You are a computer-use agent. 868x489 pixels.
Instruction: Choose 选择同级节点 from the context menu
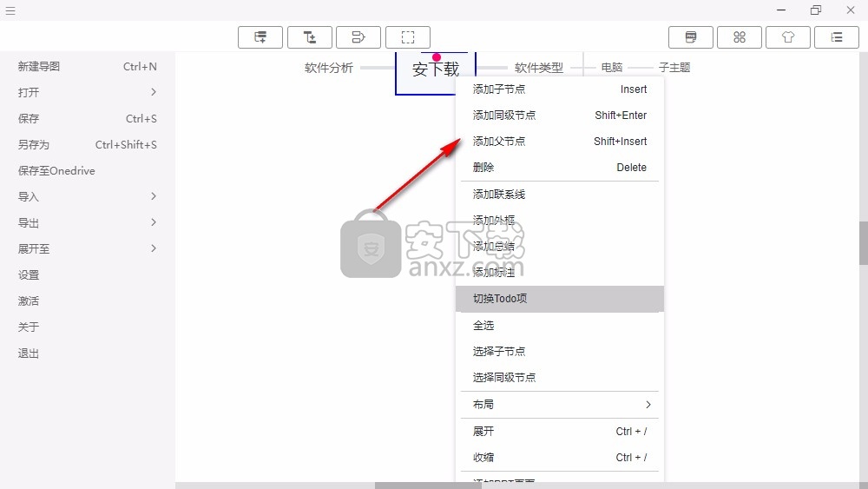click(560, 377)
